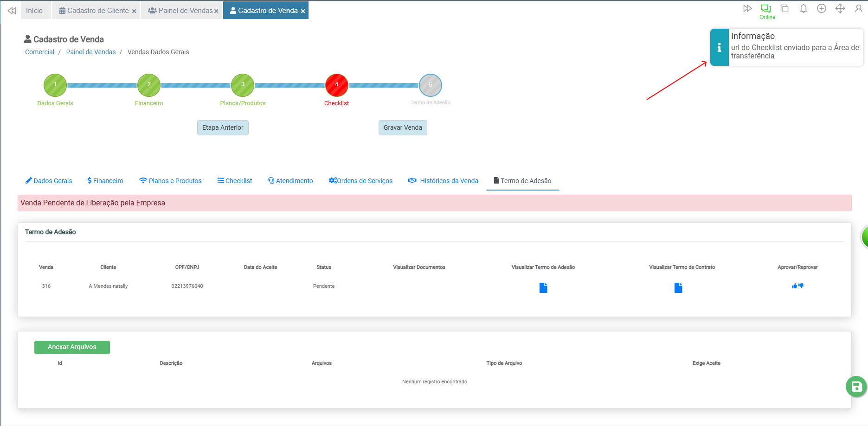Select step 2 Financeiro circle
Viewport: 868px width, 426px height.
[x=149, y=85]
